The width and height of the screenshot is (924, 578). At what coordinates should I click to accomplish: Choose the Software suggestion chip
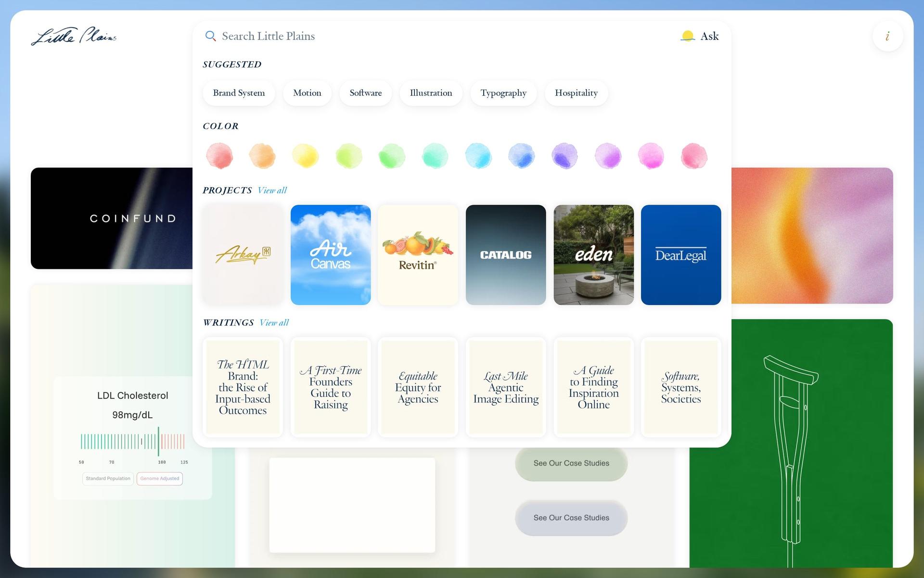pos(366,93)
